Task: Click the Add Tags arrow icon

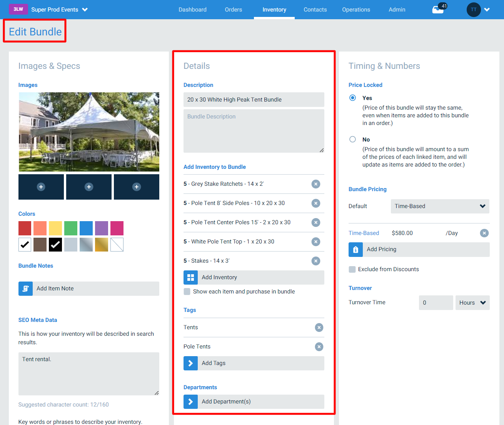Action: (190, 363)
